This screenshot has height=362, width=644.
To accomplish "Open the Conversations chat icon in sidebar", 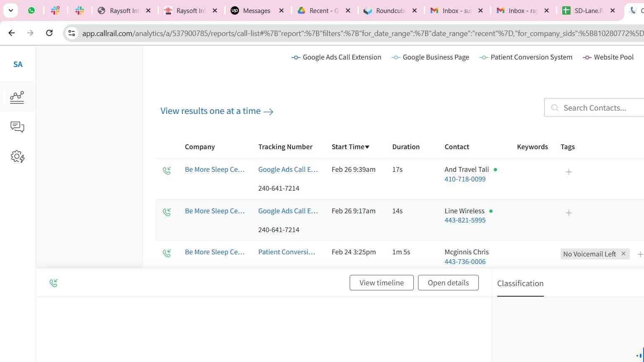I will point(17,127).
